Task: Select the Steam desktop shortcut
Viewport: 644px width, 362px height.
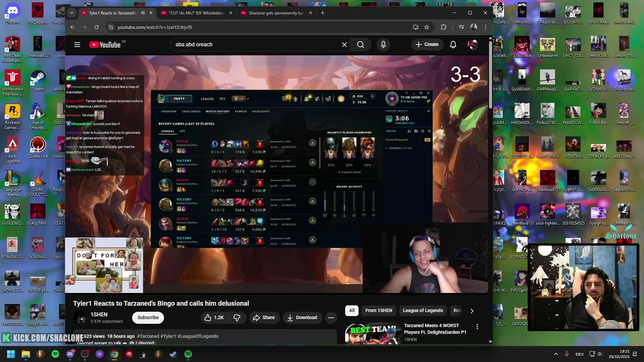Action: click(x=38, y=81)
